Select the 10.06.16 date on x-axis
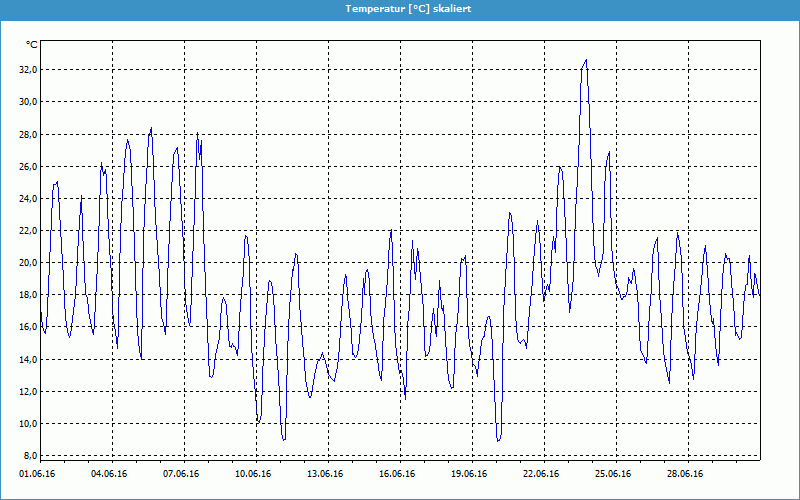 pyautogui.click(x=253, y=474)
